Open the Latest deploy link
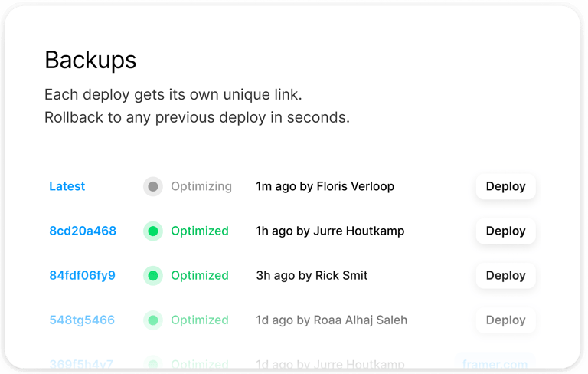The height and width of the screenshot is (374, 588). coord(67,186)
